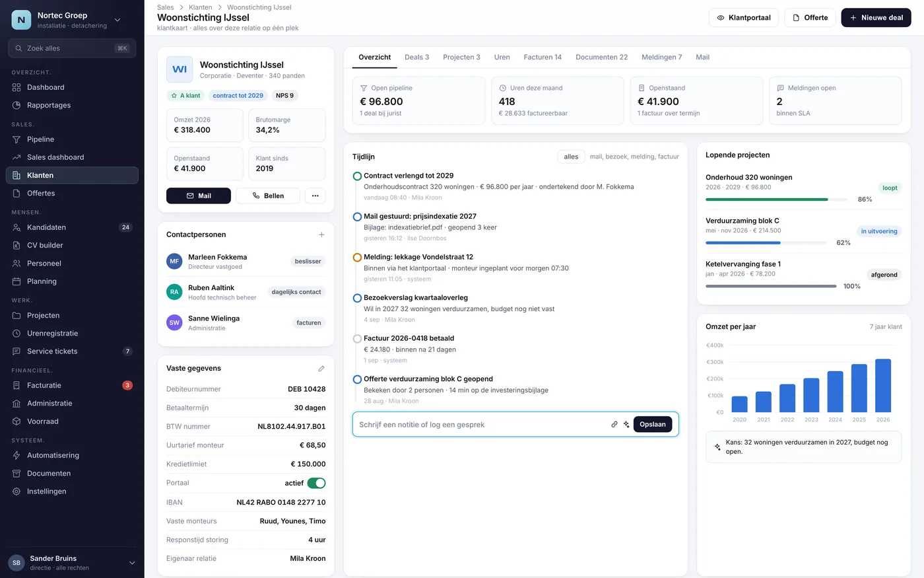Attach a link in the note field
Viewport: 924px width, 578px height.
pos(614,424)
